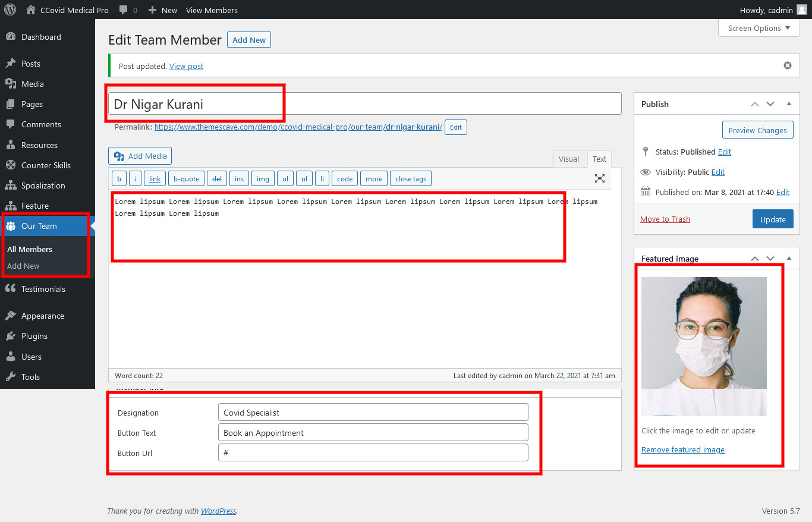Click the Dr Nigar Kurani title field
Viewport: 812px width, 522px height.
365,103
